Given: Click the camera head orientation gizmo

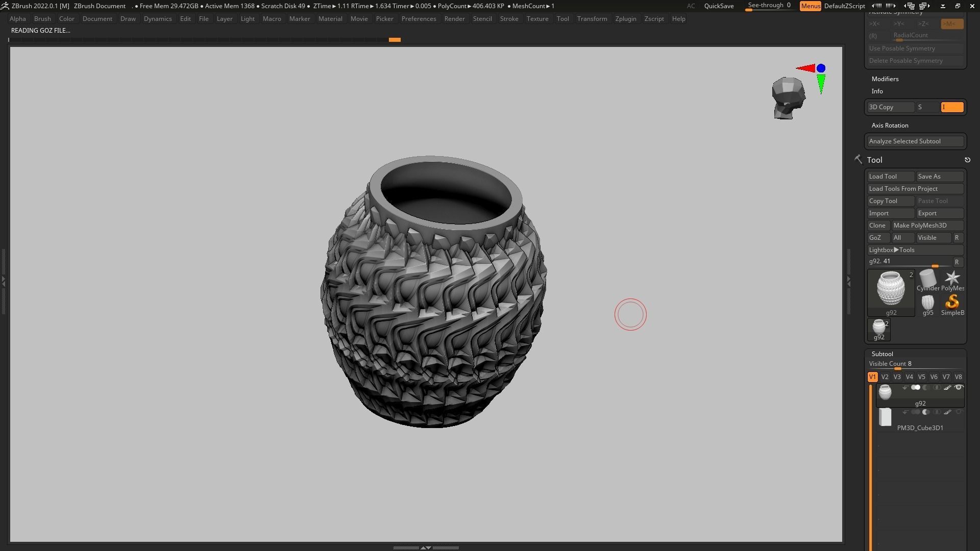Looking at the screenshot, I should click(789, 98).
